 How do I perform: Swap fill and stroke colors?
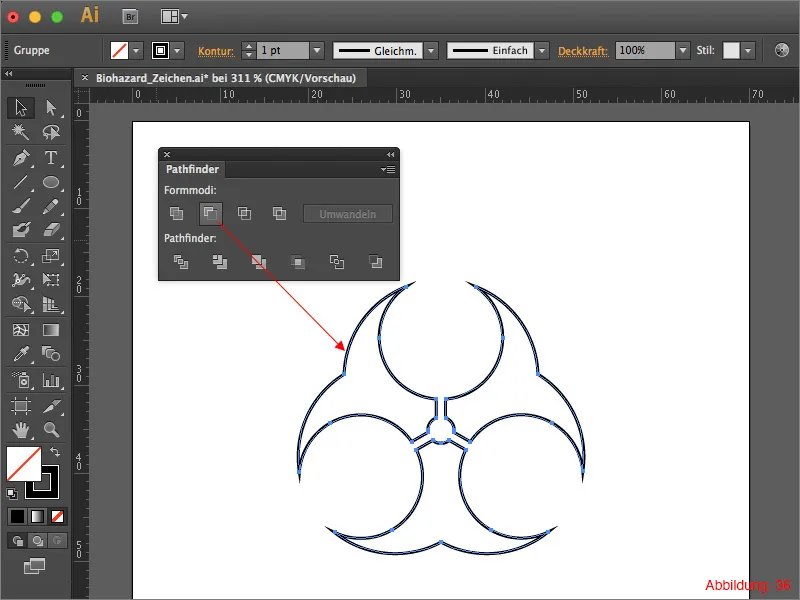coord(55,452)
